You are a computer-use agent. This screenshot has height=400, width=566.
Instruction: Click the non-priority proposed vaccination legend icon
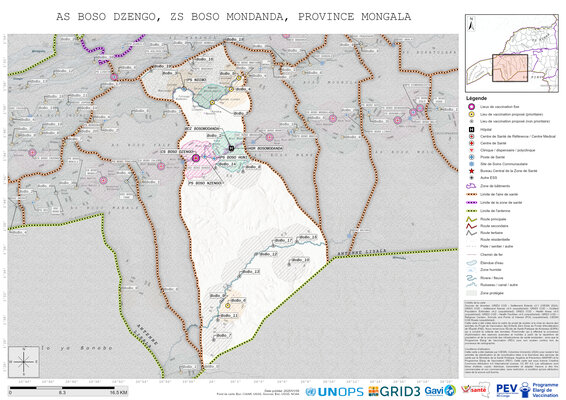tap(471, 121)
